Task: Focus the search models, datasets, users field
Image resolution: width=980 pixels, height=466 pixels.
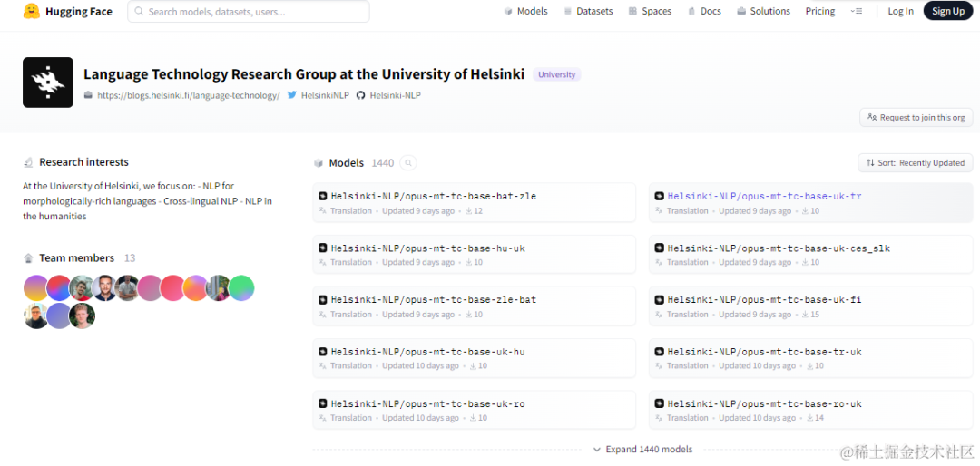Action: pyautogui.click(x=248, y=11)
